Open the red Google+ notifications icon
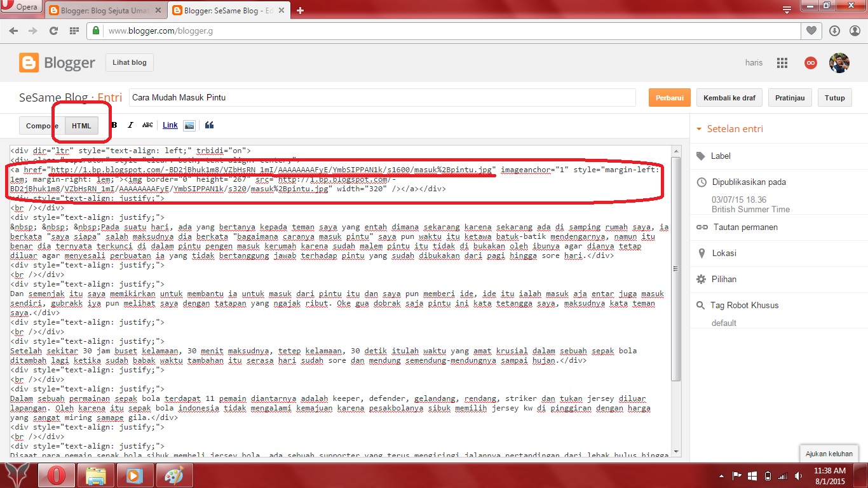Screen dimensions: 868x488 tap(810, 63)
